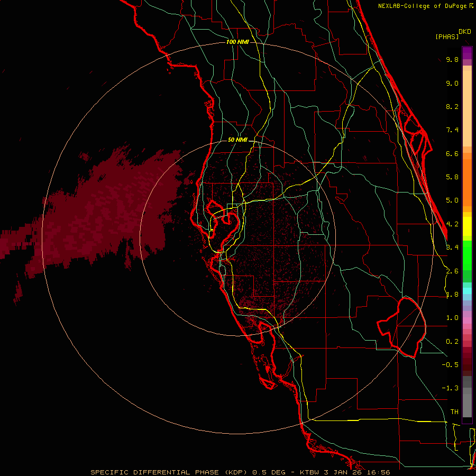Pick the purple band atop the color scale
The width and height of the screenshot is (476, 476).
[467, 53]
